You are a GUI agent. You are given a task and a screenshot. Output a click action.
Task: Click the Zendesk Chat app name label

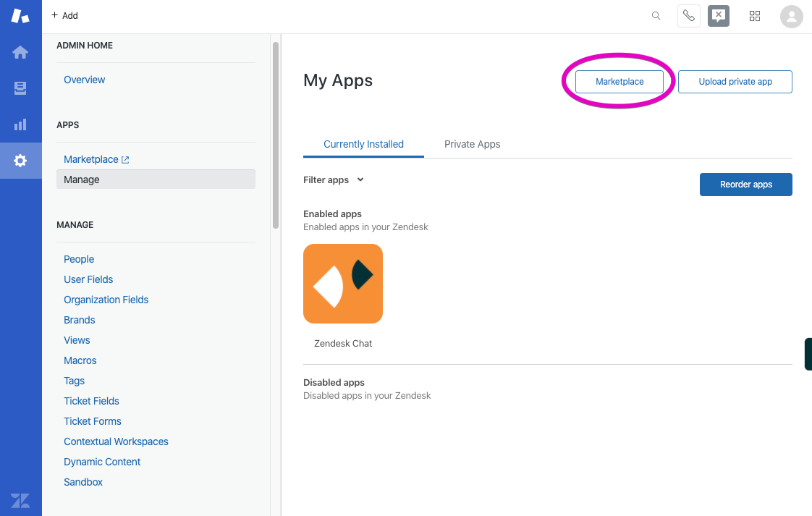pyautogui.click(x=343, y=344)
